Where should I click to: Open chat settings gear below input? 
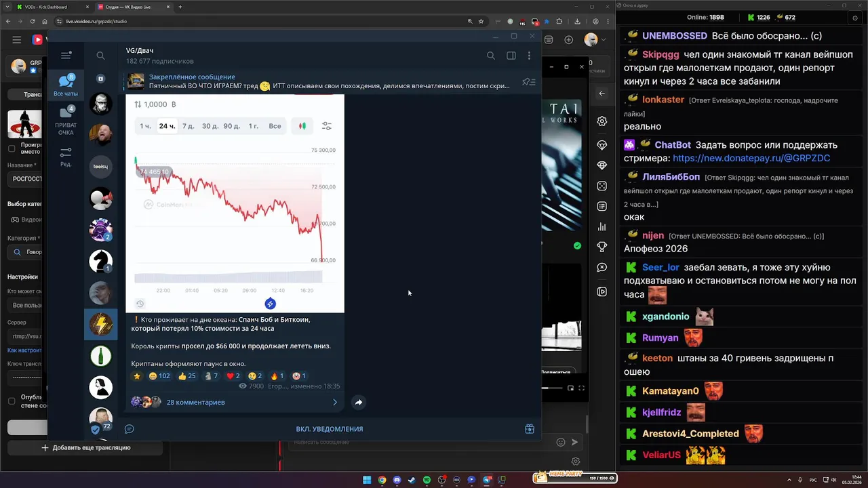[x=576, y=462]
